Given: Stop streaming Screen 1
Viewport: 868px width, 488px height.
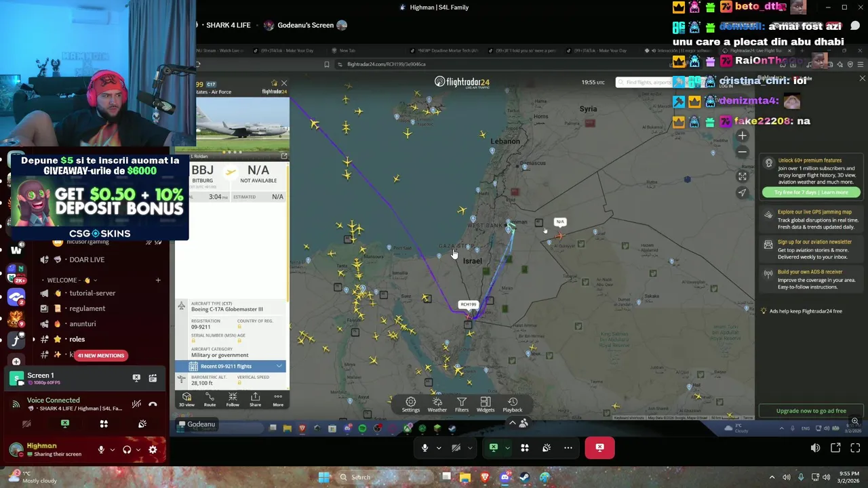Looking at the screenshot, I should point(136,378).
